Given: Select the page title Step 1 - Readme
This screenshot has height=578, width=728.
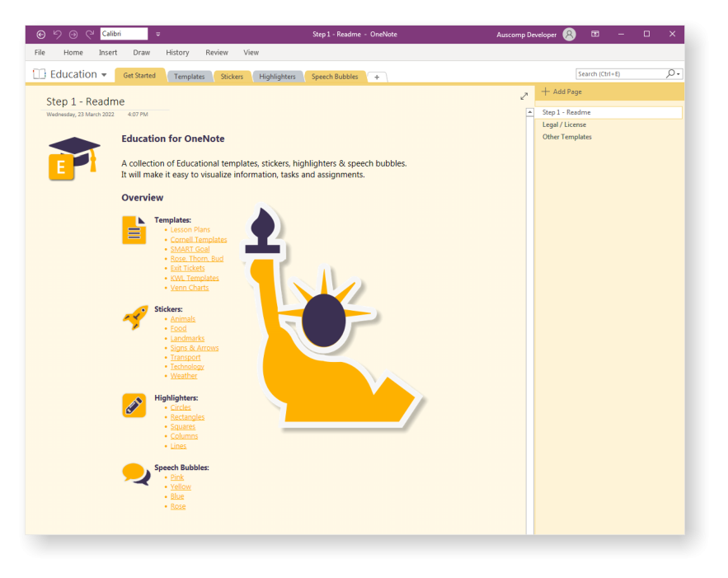Looking at the screenshot, I should pos(86,101).
